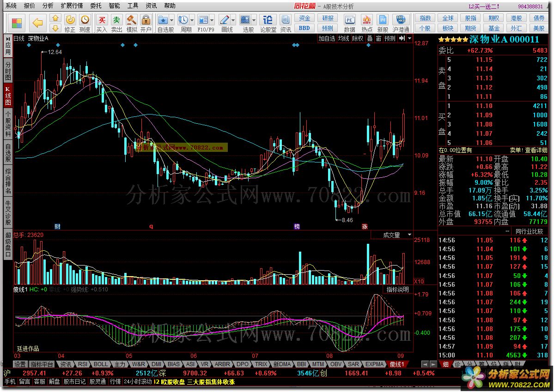Toggle 均线 moving averages on chart
The width and height of the screenshot is (554, 392).
pos(343,38)
